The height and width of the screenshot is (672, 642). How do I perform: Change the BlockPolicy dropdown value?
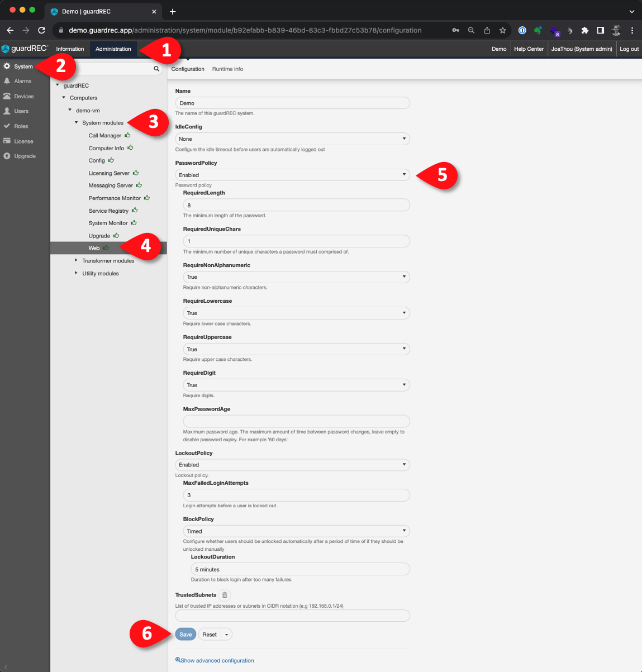pyautogui.click(x=296, y=531)
